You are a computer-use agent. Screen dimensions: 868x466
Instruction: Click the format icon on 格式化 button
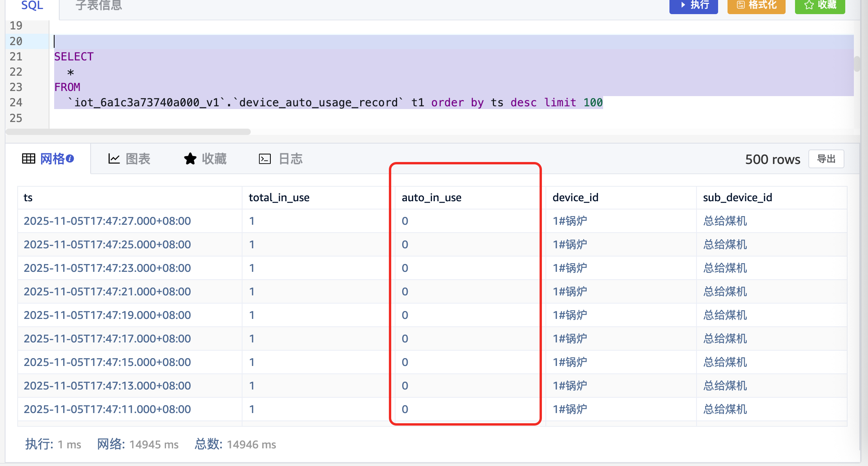point(740,5)
